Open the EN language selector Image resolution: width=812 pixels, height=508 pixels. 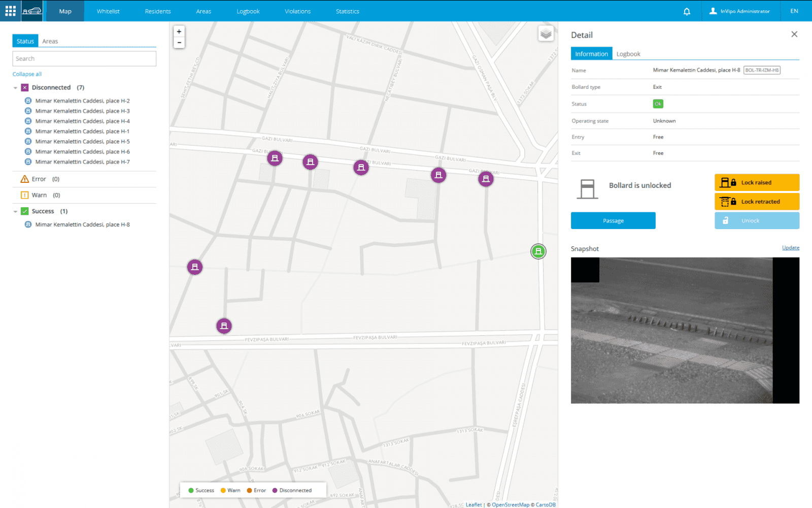pyautogui.click(x=794, y=11)
